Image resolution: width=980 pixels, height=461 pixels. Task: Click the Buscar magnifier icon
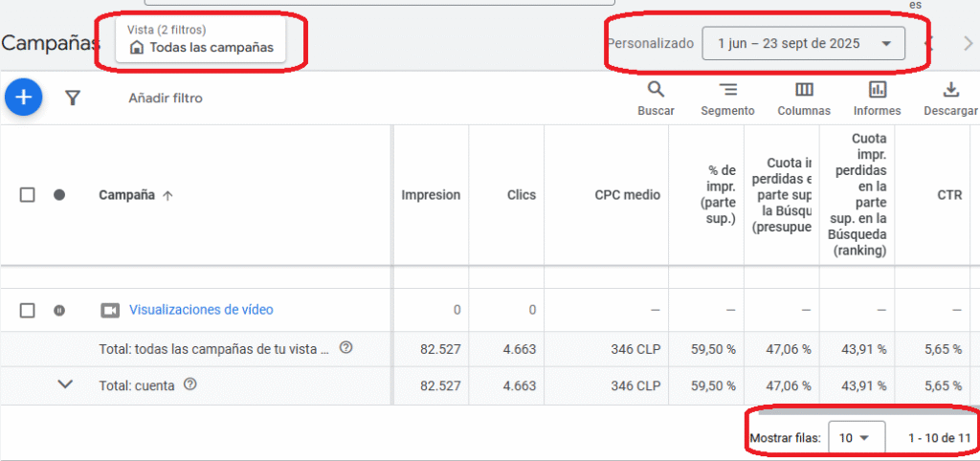click(656, 91)
